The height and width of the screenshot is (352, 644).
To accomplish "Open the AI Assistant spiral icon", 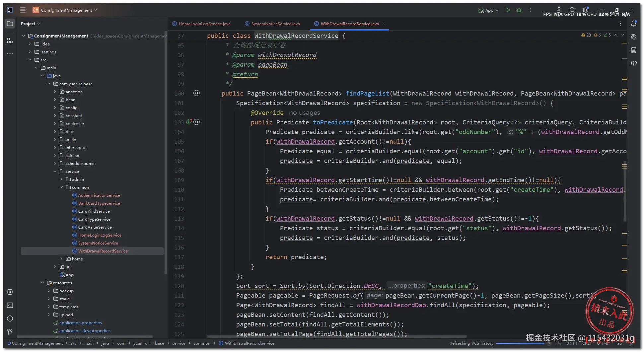I will coord(634,37).
